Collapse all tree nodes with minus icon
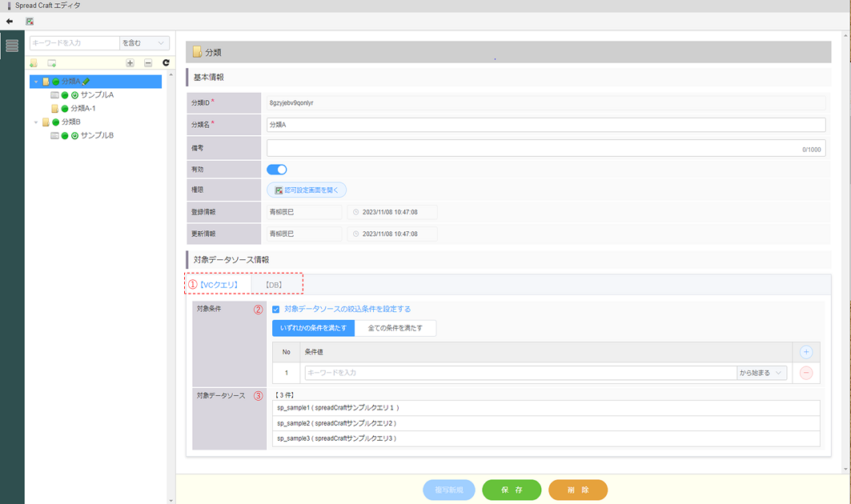The image size is (851, 504). point(148,63)
